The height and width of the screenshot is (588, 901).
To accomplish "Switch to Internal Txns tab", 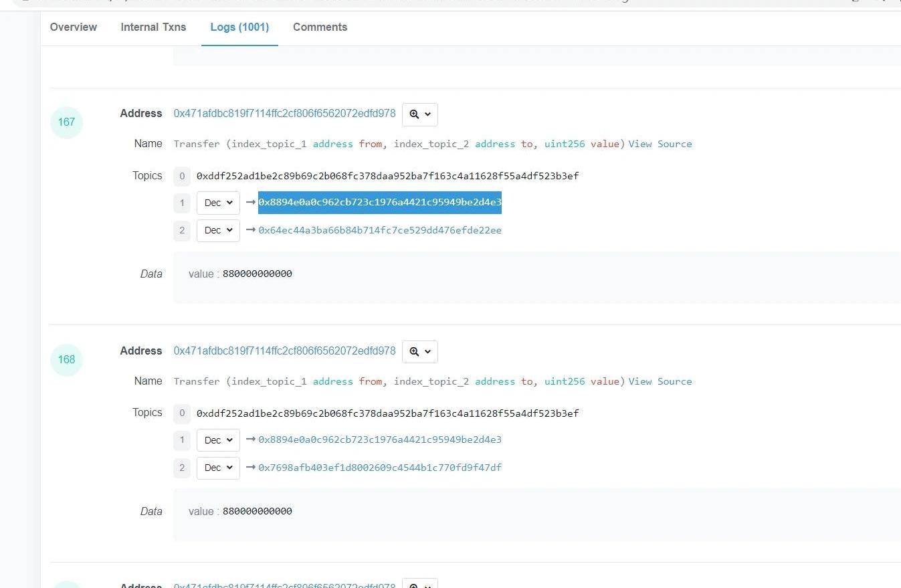I will tap(153, 27).
